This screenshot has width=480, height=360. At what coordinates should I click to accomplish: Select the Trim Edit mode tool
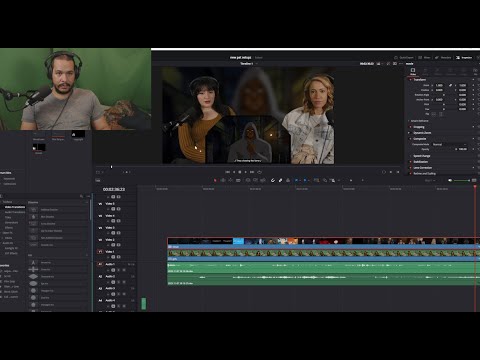(x=223, y=180)
